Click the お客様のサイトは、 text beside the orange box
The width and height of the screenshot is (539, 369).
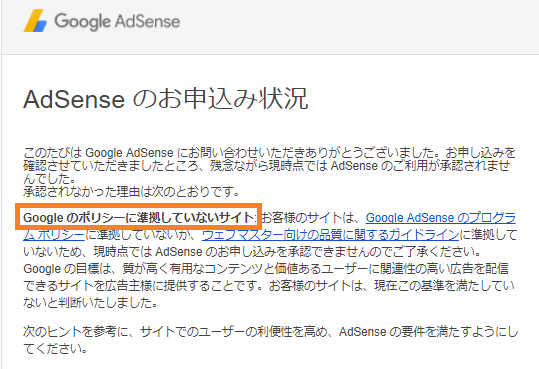310,218
